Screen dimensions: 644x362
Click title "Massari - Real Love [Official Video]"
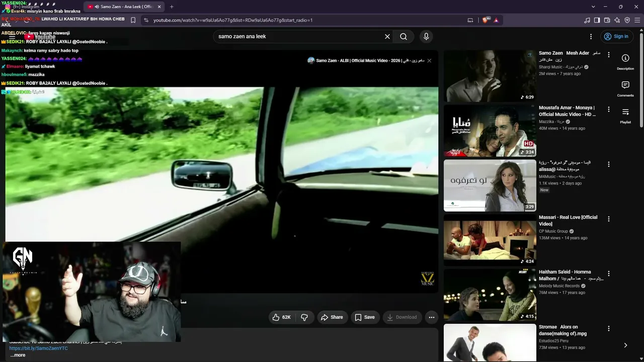(x=568, y=221)
